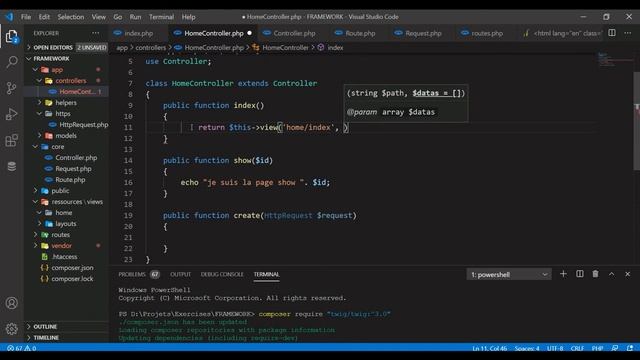Split the terminal panel

pos(580,274)
